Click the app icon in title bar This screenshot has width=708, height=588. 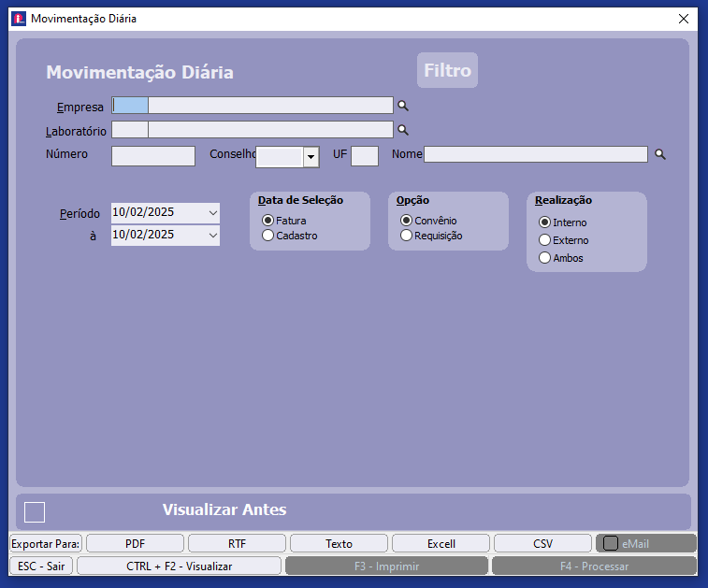coord(19,19)
